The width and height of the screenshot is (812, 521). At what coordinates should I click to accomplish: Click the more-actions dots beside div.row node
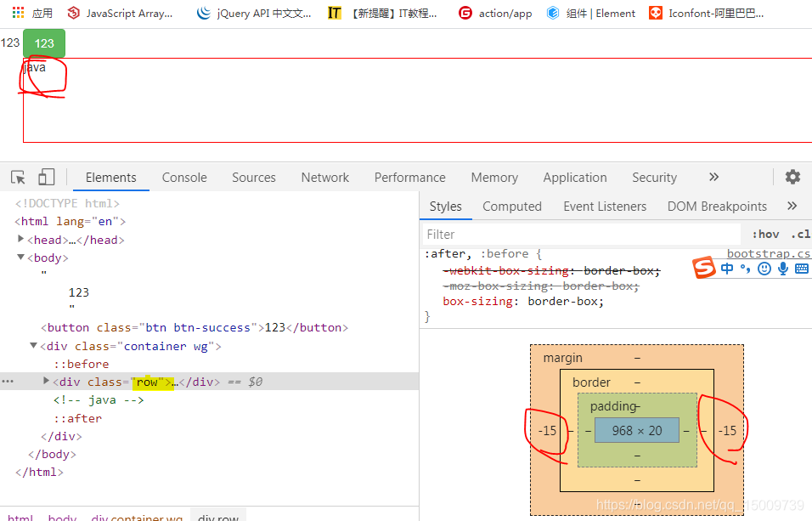pyautogui.click(x=8, y=381)
